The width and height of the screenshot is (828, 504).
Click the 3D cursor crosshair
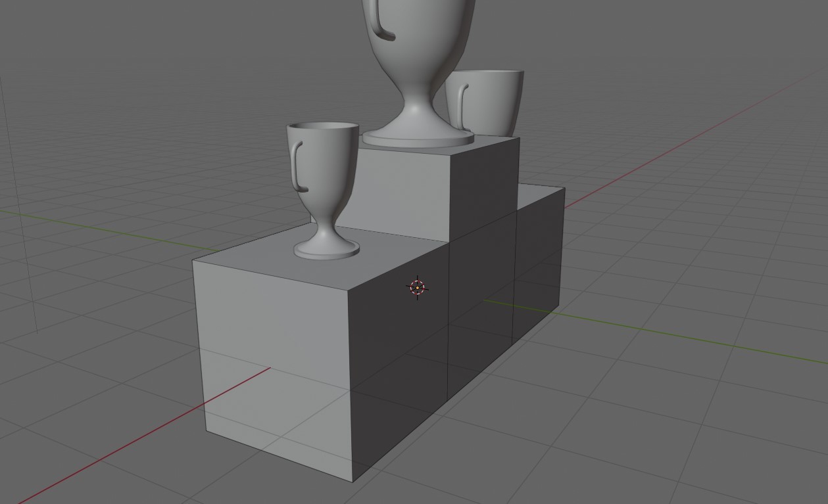coord(417,287)
